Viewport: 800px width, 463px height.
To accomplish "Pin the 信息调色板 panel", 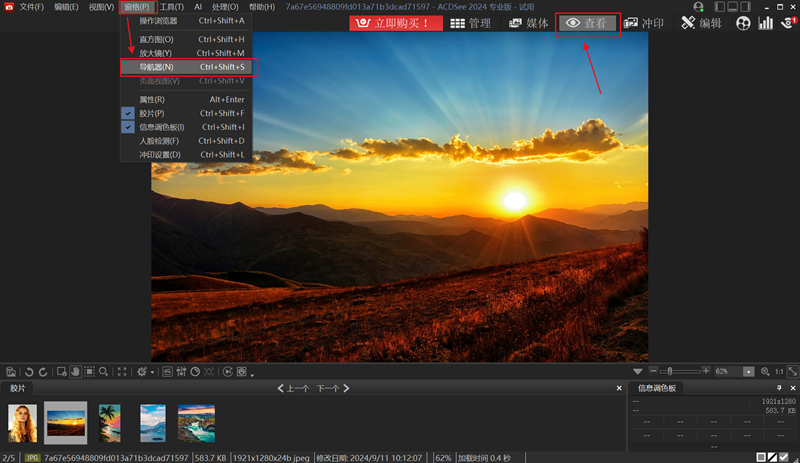I will [x=779, y=388].
